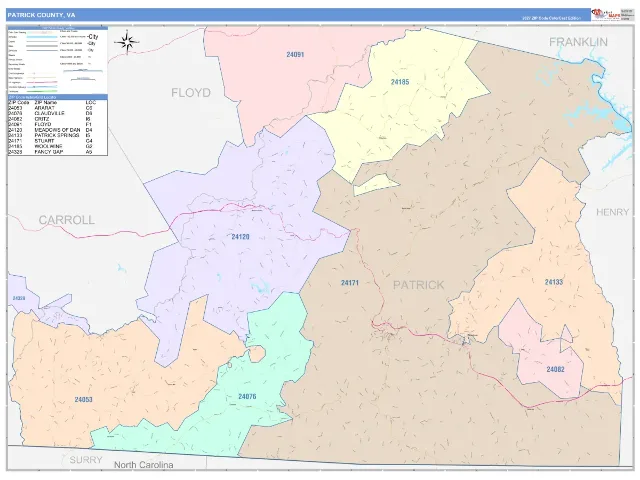Viewport: 640px width, 480px height.
Task: Click the 'ZIP Name' column header
Action: tap(46, 103)
